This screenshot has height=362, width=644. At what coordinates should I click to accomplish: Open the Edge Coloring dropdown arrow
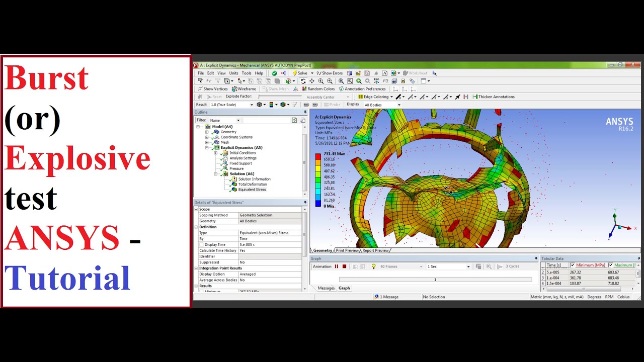(391, 97)
